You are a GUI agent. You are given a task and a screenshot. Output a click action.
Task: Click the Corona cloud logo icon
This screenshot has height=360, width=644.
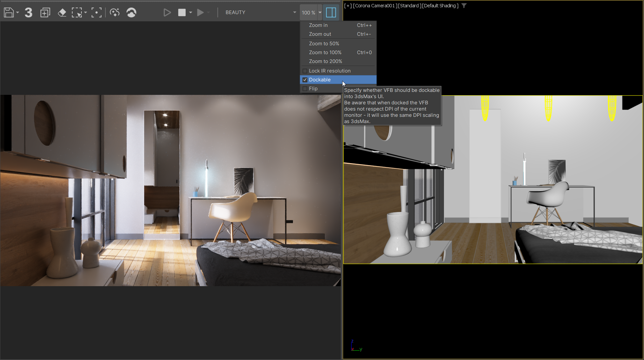point(131,12)
